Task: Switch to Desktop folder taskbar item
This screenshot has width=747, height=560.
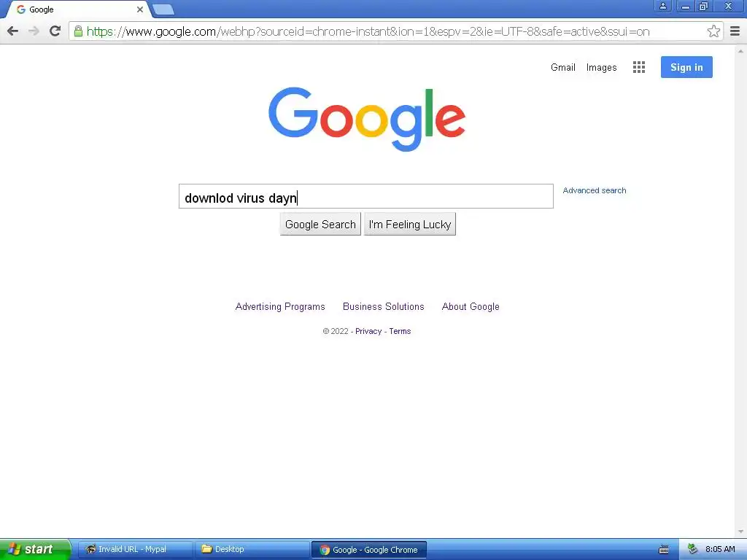Action: coord(252,549)
